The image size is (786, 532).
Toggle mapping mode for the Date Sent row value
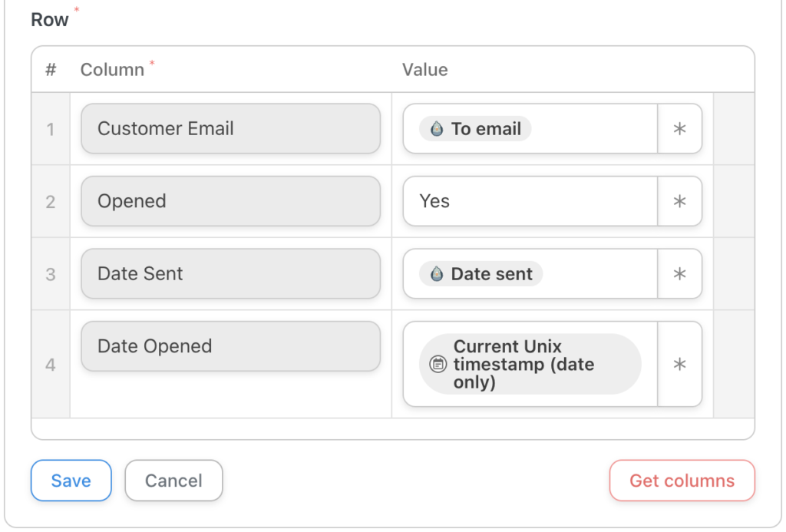679,274
